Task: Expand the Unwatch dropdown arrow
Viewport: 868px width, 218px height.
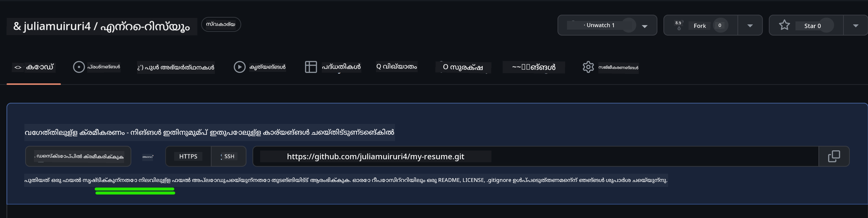Action: (x=645, y=26)
